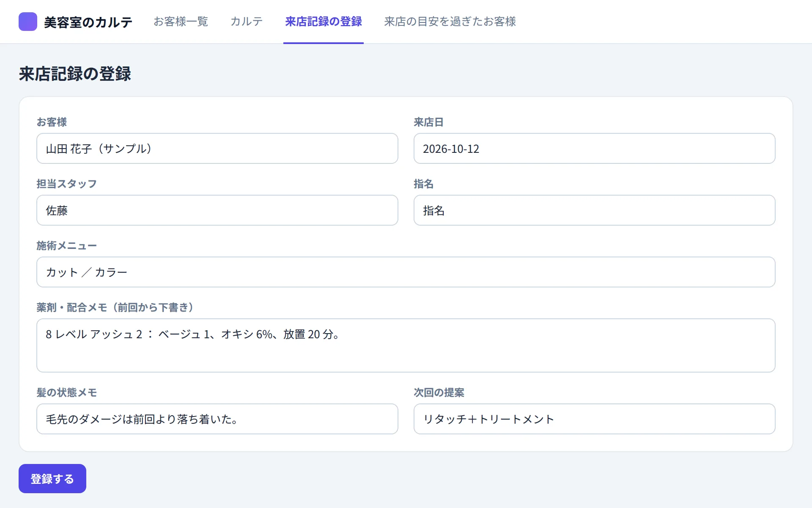Click the 来店記録の登録 page heading

pos(75,74)
